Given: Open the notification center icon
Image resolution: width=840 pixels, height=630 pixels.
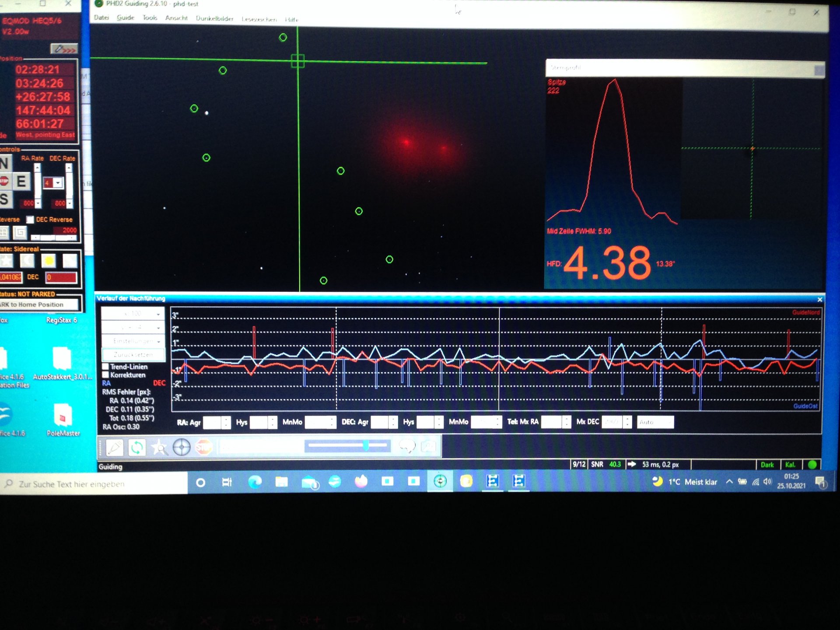Looking at the screenshot, I should (x=820, y=483).
